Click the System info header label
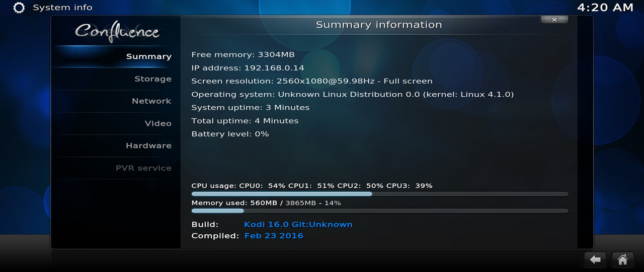The width and height of the screenshot is (644, 272). pos(62,8)
